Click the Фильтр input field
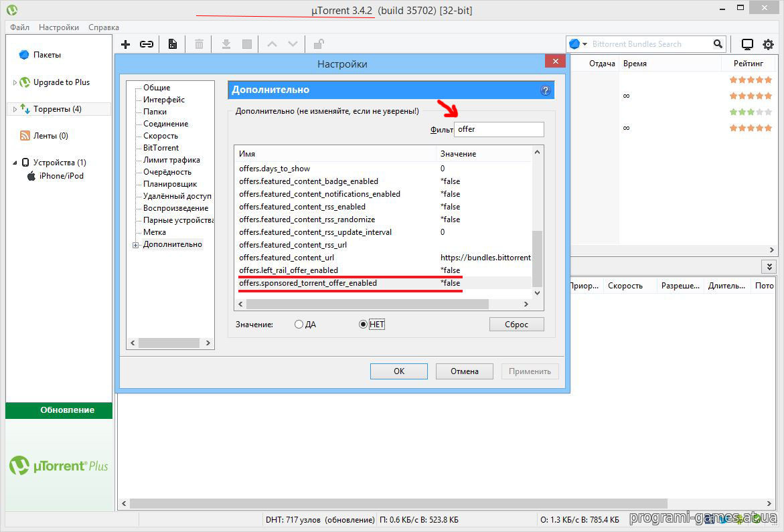This screenshot has width=784, height=532. tap(499, 129)
